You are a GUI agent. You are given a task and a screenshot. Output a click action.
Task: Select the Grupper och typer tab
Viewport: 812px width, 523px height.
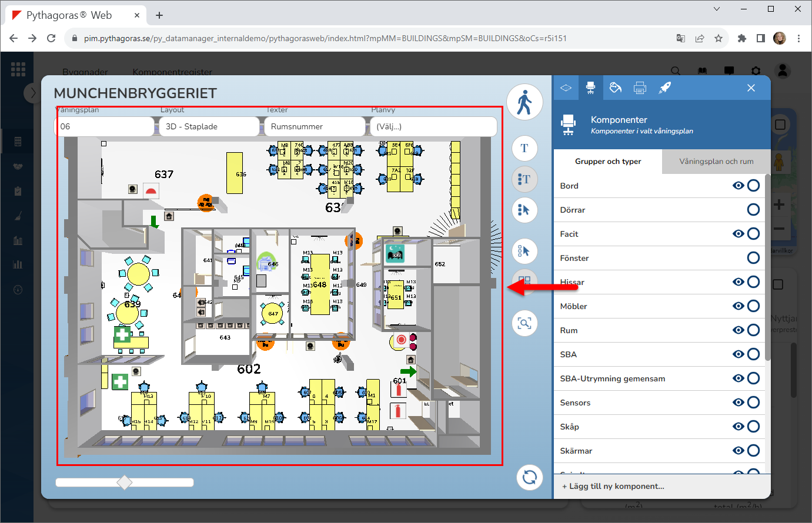pos(608,162)
